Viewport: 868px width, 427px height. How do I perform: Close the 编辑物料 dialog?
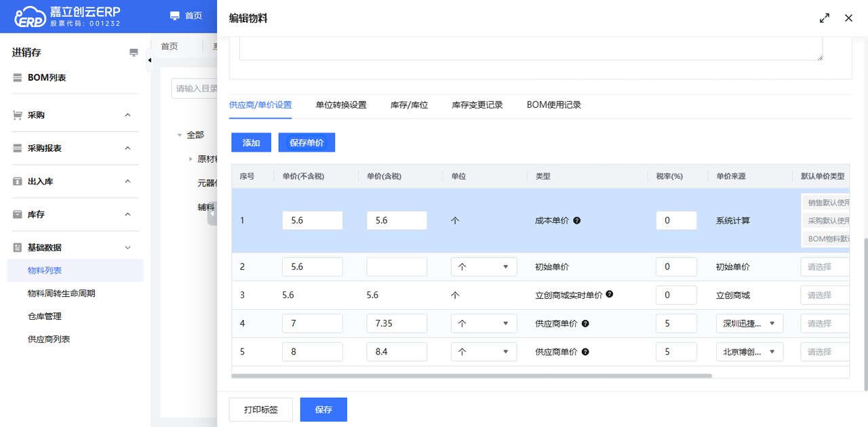tap(848, 18)
